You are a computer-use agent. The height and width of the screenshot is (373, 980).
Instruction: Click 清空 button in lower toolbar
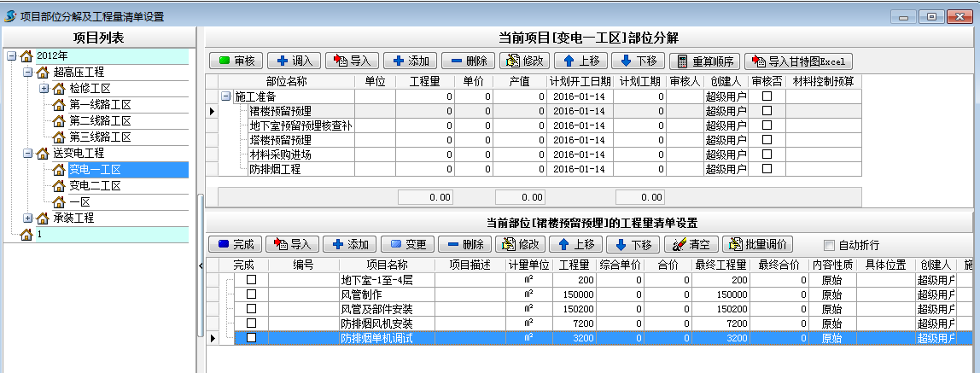pyautogui.click(x=692, y=244)
